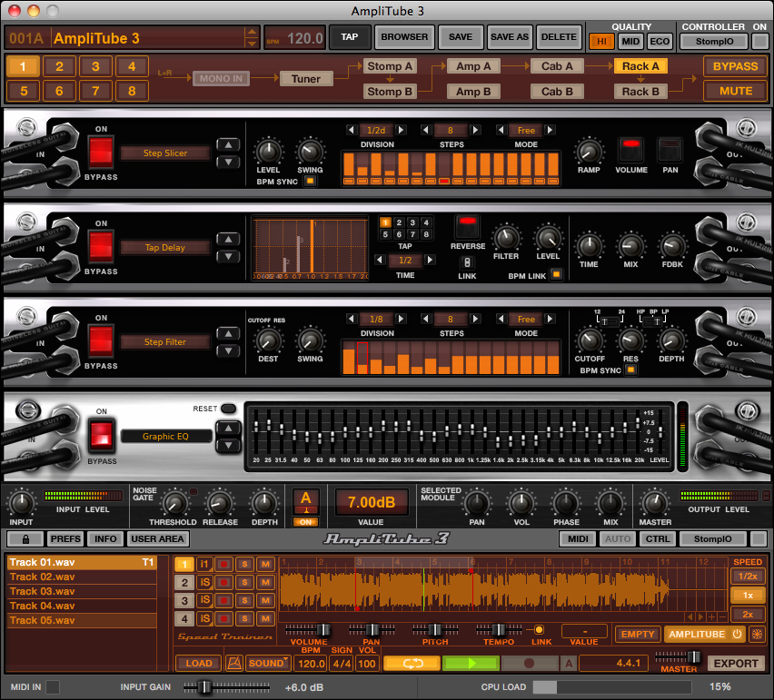Screen dimensions: 774x700
Task: Arm recording on Speed Trainer track 4
Action: click(224, 618)
